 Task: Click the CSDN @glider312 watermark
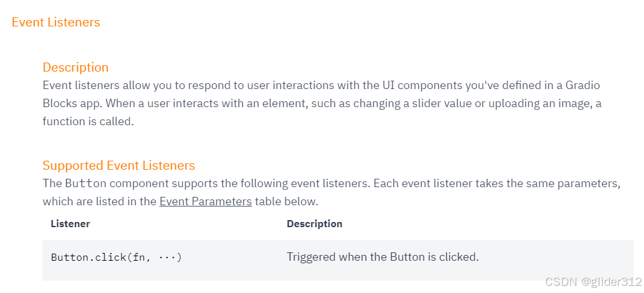point(594,281)
